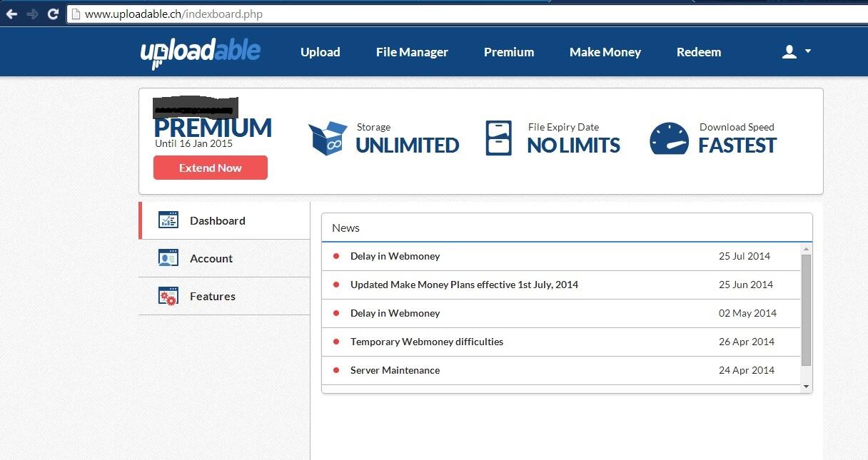
Task: Click the red bullet beside Server Maintenance
Action: click(x=336, y=370)
